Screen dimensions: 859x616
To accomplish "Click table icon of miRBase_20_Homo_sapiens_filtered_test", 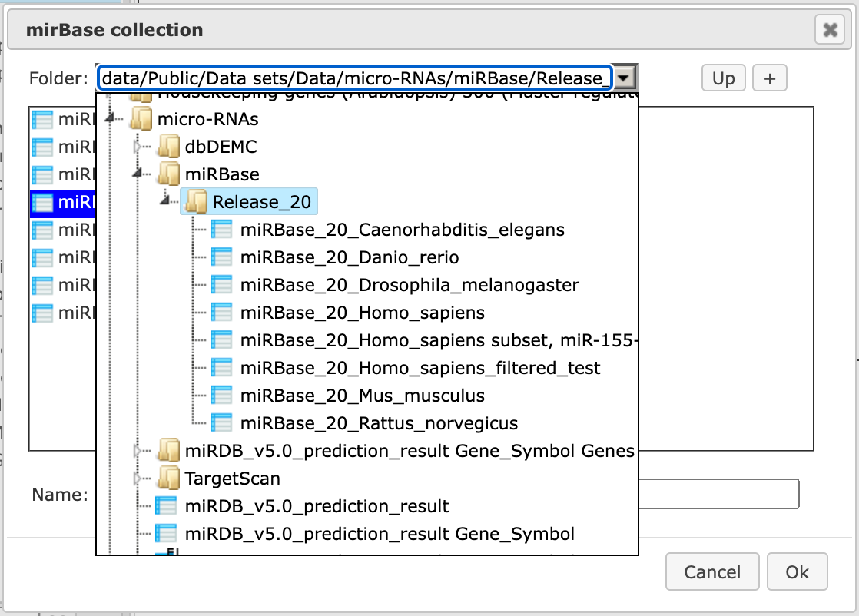I will click(x=221, y=368).
